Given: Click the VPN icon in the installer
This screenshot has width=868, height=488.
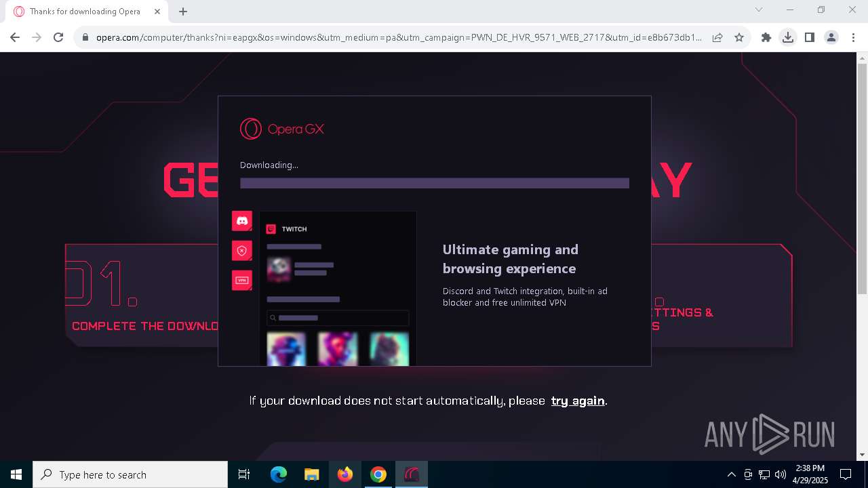Looking at the screenshot, I should tap(242, 280).
